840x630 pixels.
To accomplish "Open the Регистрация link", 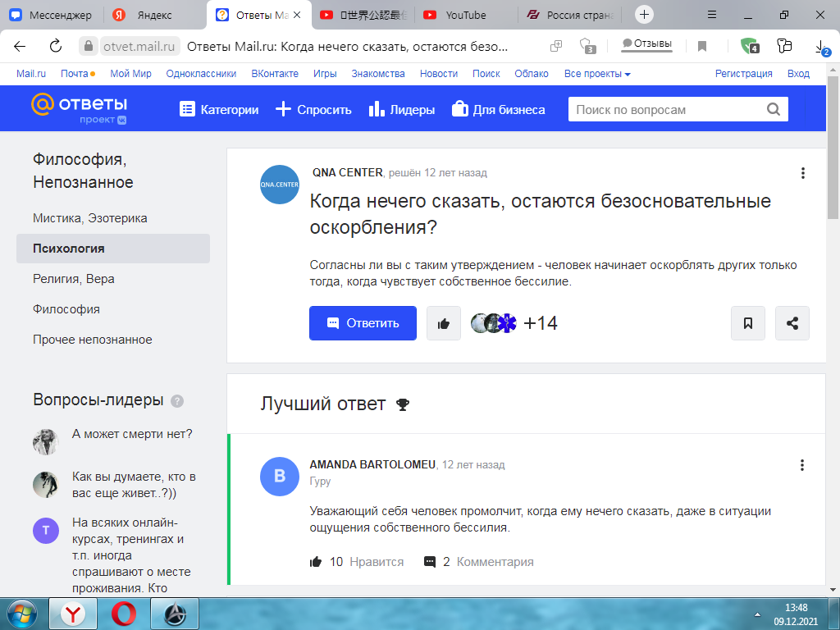I will pos(742,73).
